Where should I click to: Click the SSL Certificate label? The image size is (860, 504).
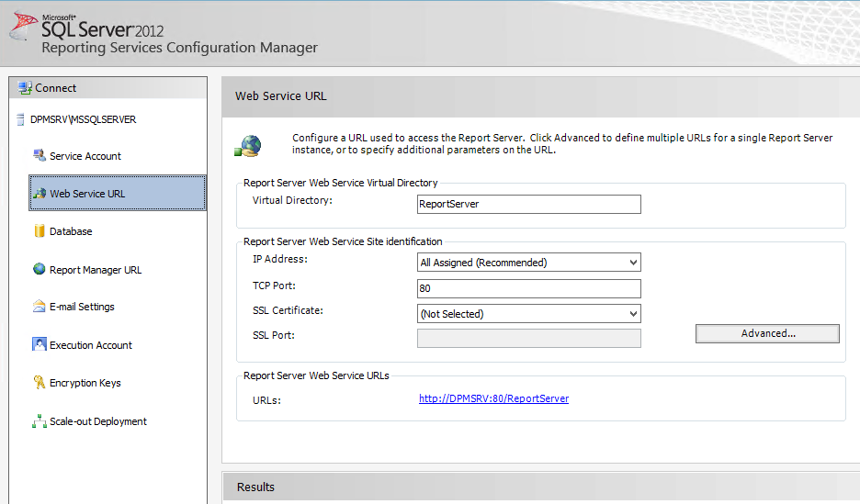(x=288, y=310)
